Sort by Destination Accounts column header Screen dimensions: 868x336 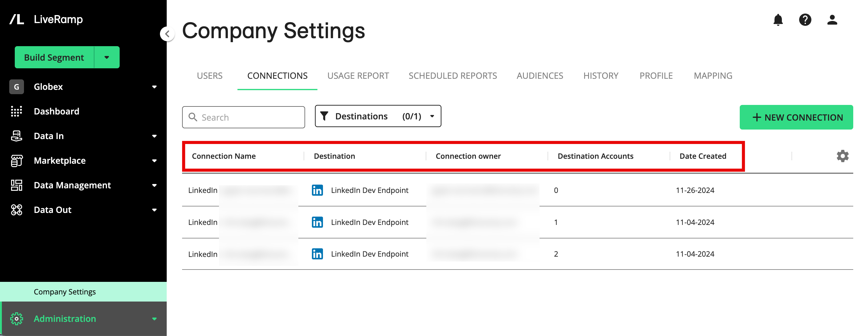click(595, 156)
